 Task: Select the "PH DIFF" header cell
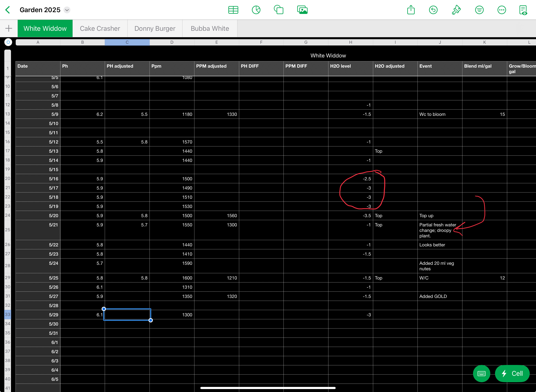261,69
